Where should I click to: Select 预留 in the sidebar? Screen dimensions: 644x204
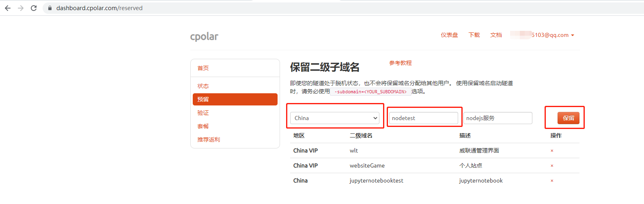pyautogui.click(x=235, y=99)
